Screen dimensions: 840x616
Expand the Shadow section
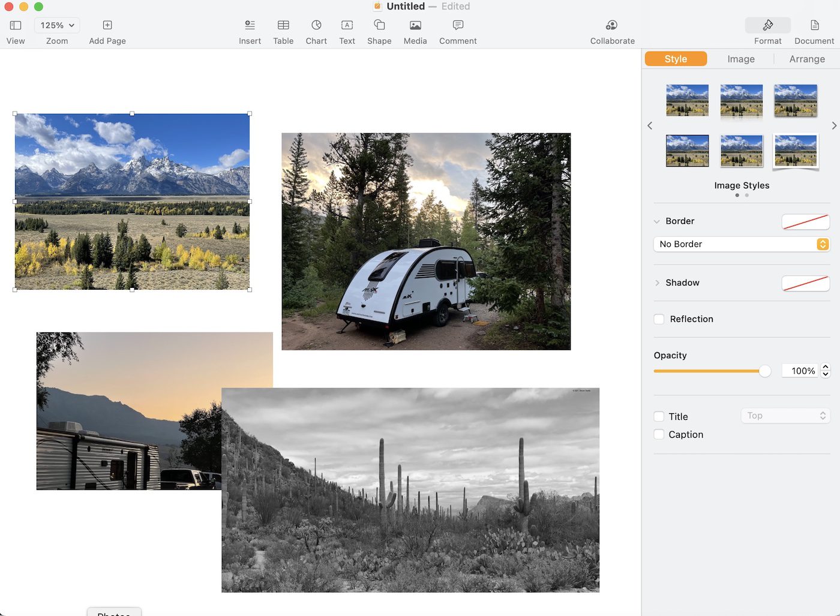click(658, 283)
